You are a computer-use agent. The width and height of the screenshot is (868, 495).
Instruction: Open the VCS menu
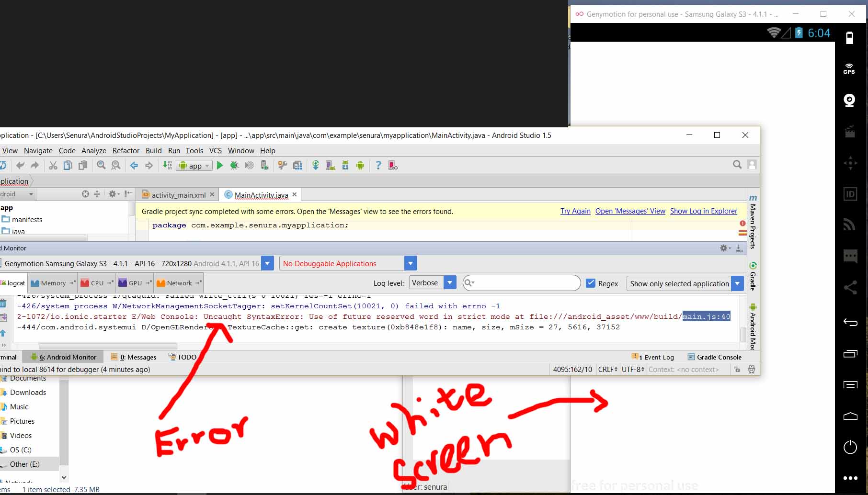click(x=216, y=151)
